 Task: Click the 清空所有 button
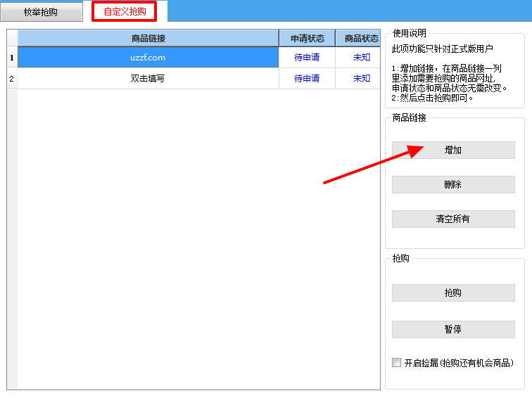point(453,219)
